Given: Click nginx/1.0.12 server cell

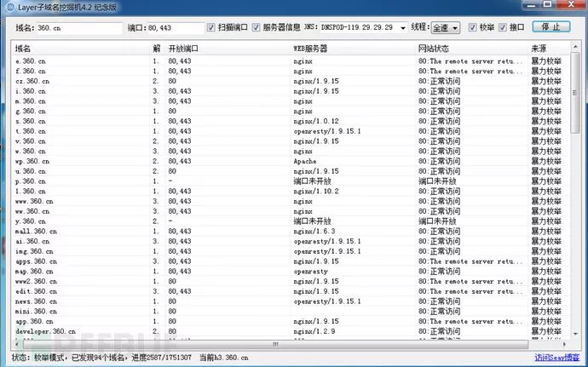Looking at the screenshot, I should (316, 121).
